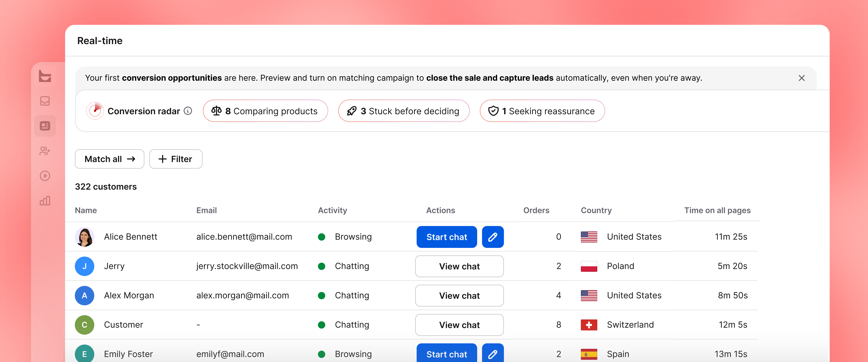Viewport: 868px width, 362px height.
Task: Select the 1 Seeking reassurance chip
Action: coord(542,111)
